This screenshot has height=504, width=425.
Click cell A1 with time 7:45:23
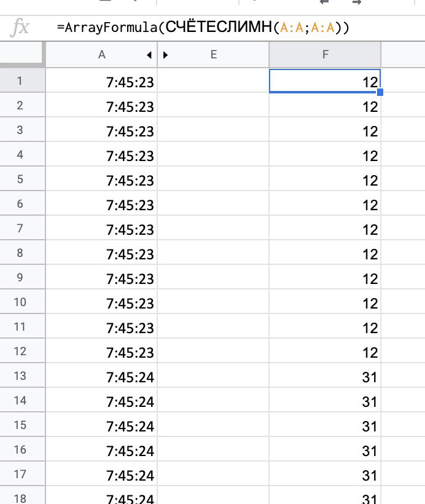[102, 81]
